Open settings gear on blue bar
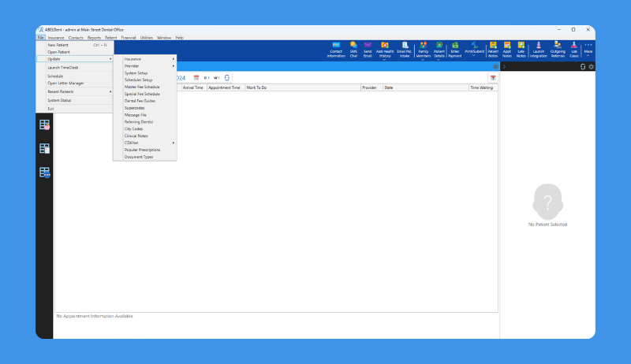This screenshot has width=631, height=364. click(495, 67)
